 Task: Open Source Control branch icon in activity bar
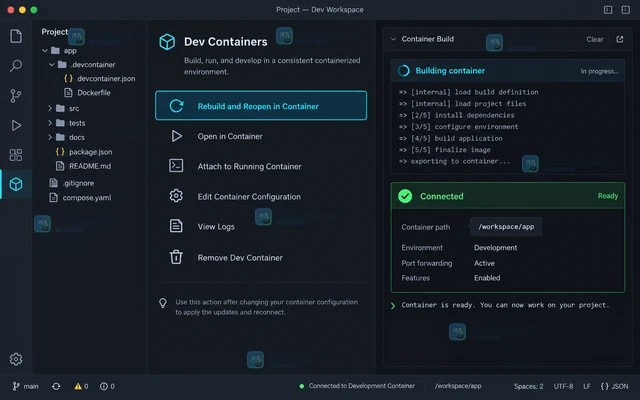coord(16,96)
